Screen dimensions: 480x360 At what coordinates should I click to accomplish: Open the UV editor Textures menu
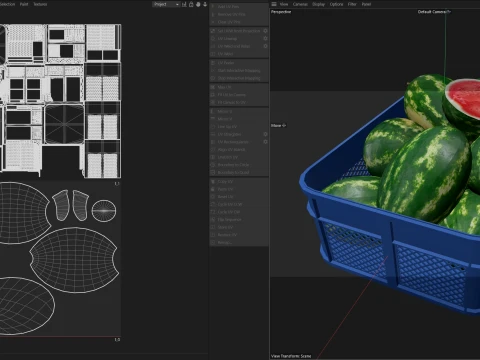40,4
